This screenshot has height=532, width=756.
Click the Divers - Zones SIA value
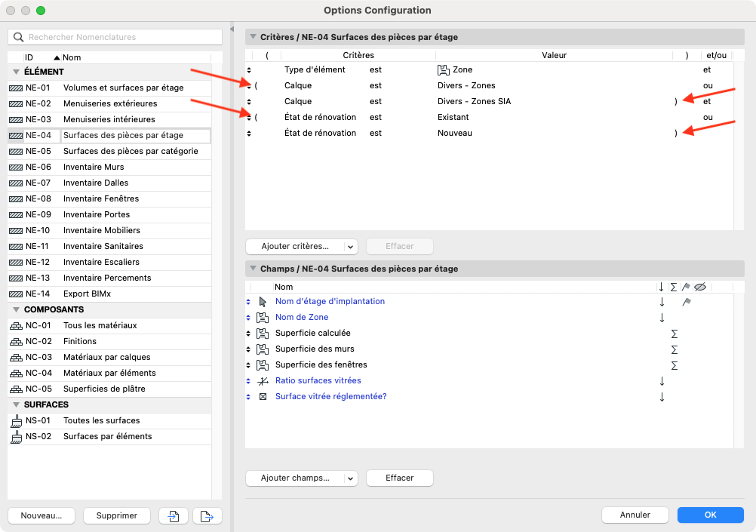pos(474,101)
